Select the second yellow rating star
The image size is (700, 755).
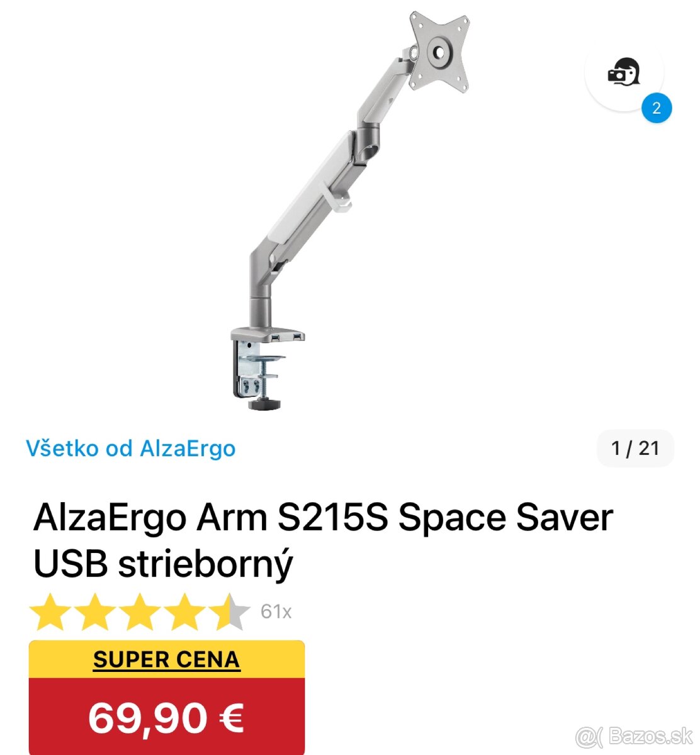[x=96, y=612]
